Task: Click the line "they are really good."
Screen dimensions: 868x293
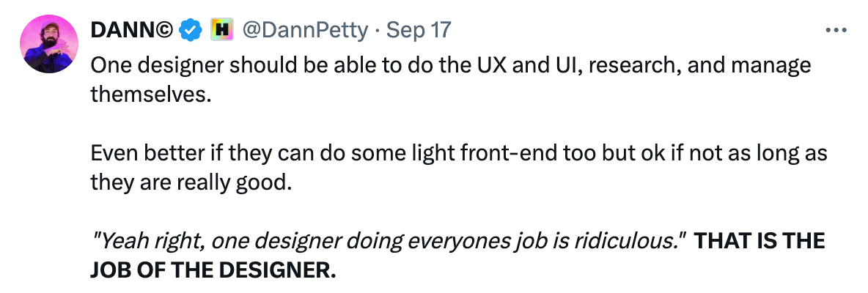Action: (x=191, y=182)
